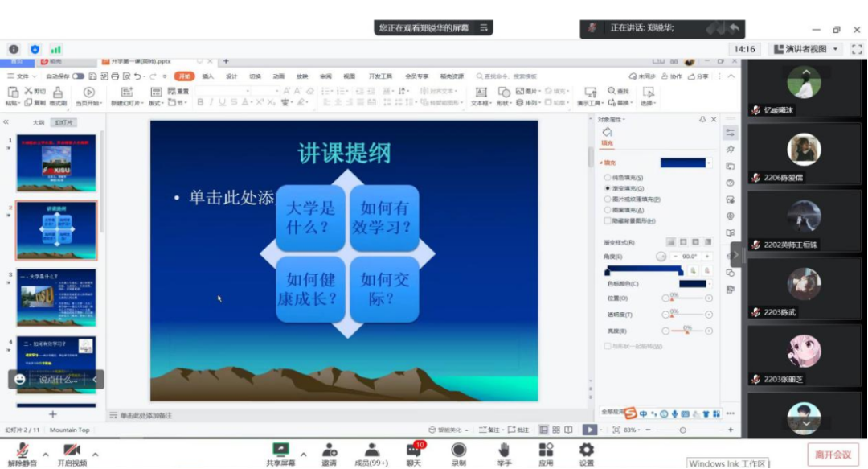The image size is (868, 469).
Task: Click the Leave Meeting (离开会议) button
Action: [x=833, y=455]
